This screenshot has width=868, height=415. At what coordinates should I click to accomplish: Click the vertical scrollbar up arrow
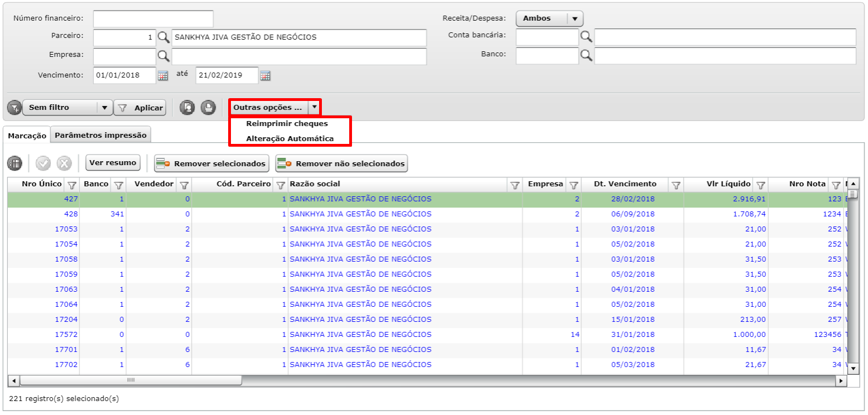point(852,184)
